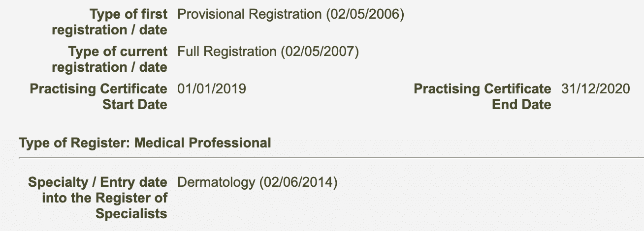Click the word 'Dermatology'
This screenshot has width=644, height=231.
click(216, 183)
